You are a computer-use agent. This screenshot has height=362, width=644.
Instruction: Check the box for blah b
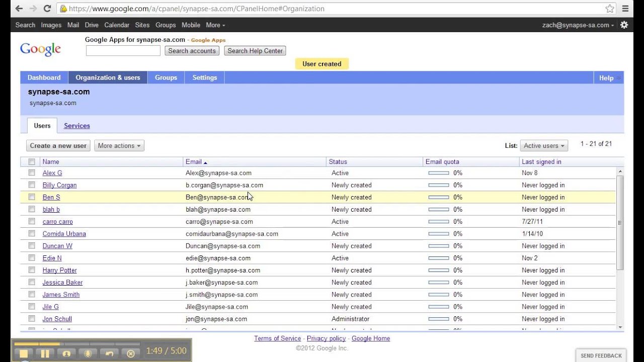[x=32, y=209]
